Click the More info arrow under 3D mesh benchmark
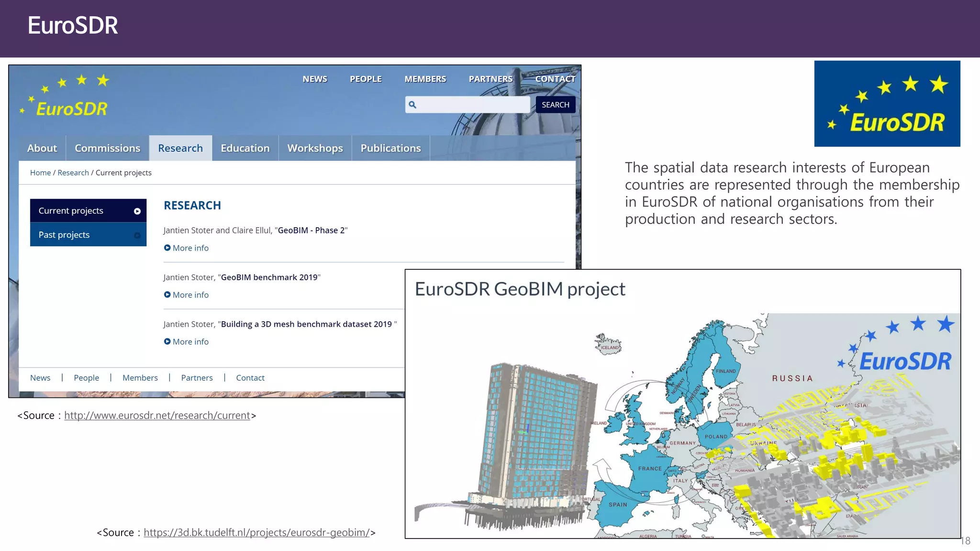980x551 pixels. click(x=167, y=342)
